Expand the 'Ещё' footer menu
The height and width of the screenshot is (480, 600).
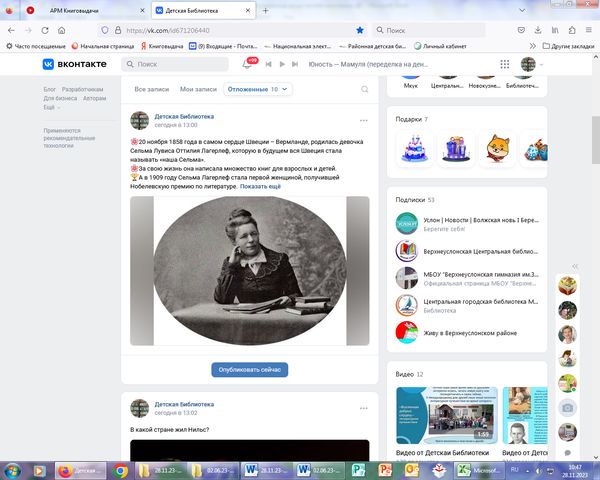click(x=51, y=107)
